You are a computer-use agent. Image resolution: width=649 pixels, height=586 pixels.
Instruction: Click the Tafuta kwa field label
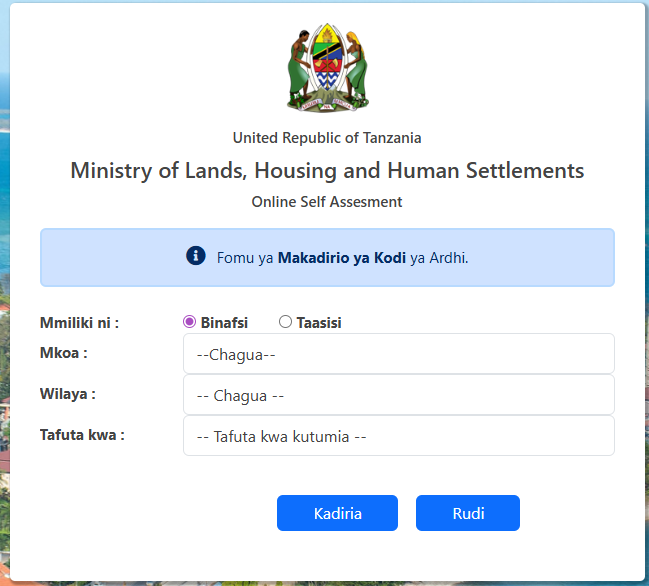pos(82,435)
